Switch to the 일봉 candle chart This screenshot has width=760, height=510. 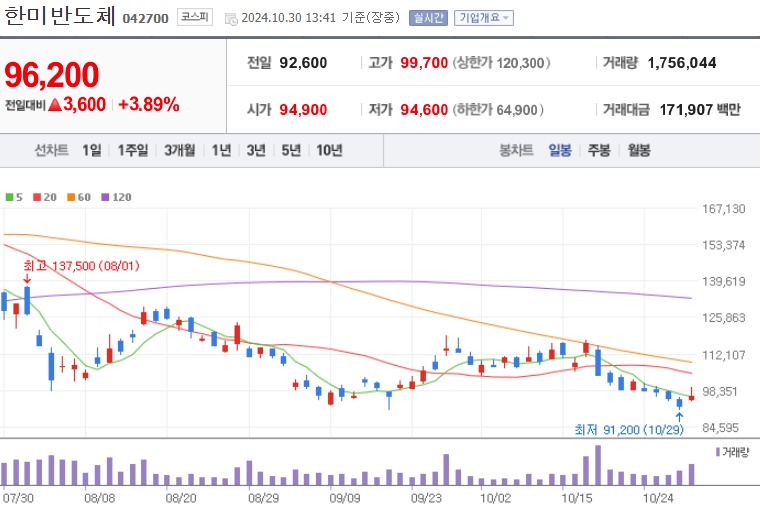560,150
